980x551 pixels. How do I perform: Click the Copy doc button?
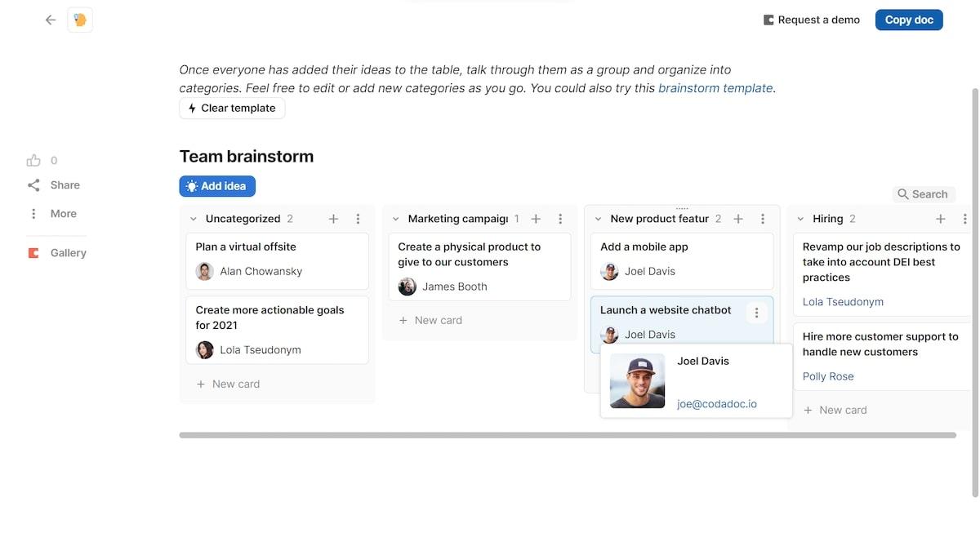pyautogui.click(x=908, y=20)
